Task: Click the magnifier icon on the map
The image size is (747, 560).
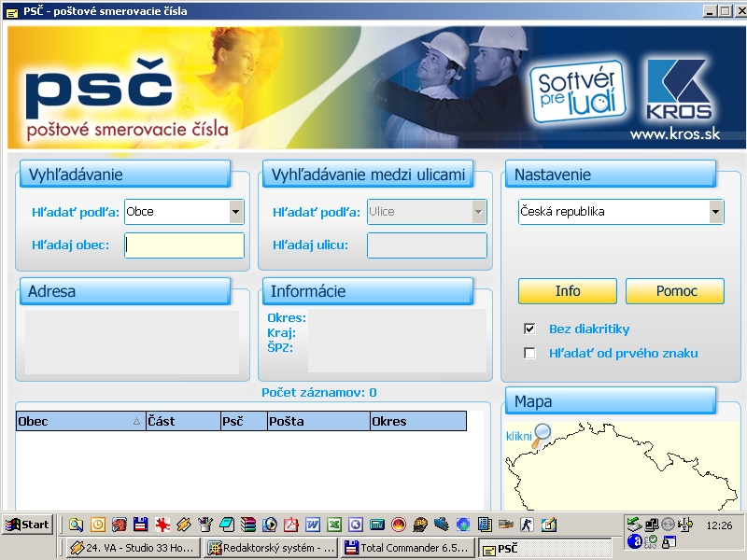Action: point(542,435)
